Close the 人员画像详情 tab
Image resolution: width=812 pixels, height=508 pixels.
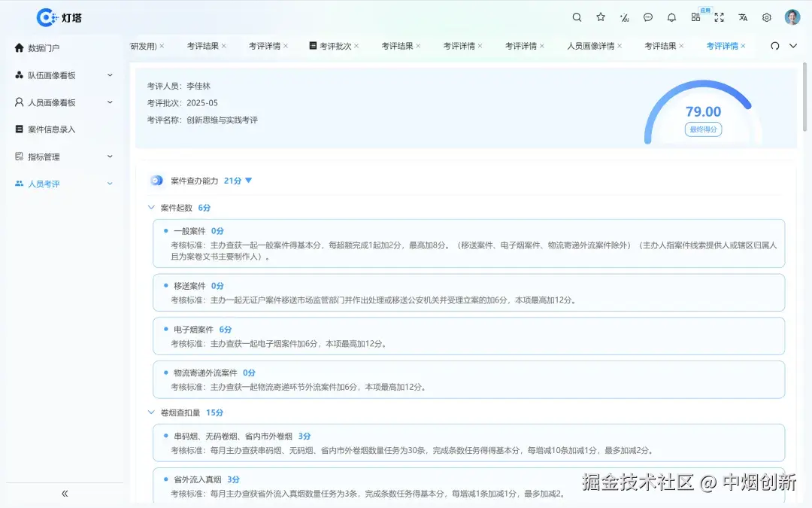coord(620,46)
